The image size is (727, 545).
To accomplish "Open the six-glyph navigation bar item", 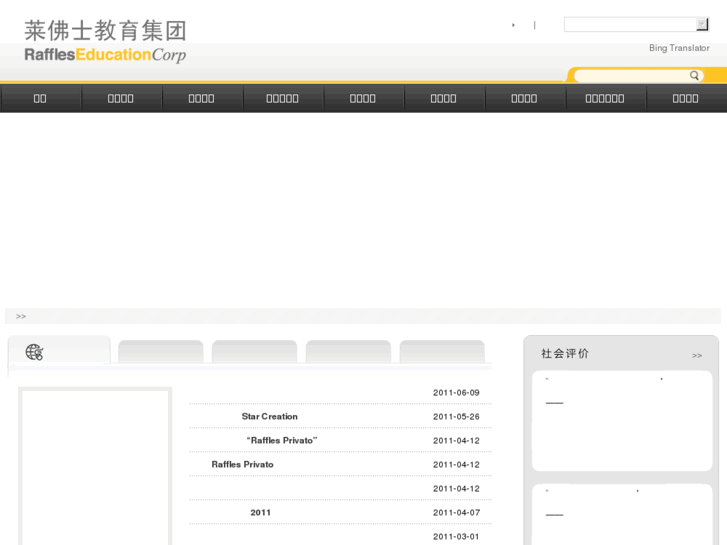I will click(605, 98).
